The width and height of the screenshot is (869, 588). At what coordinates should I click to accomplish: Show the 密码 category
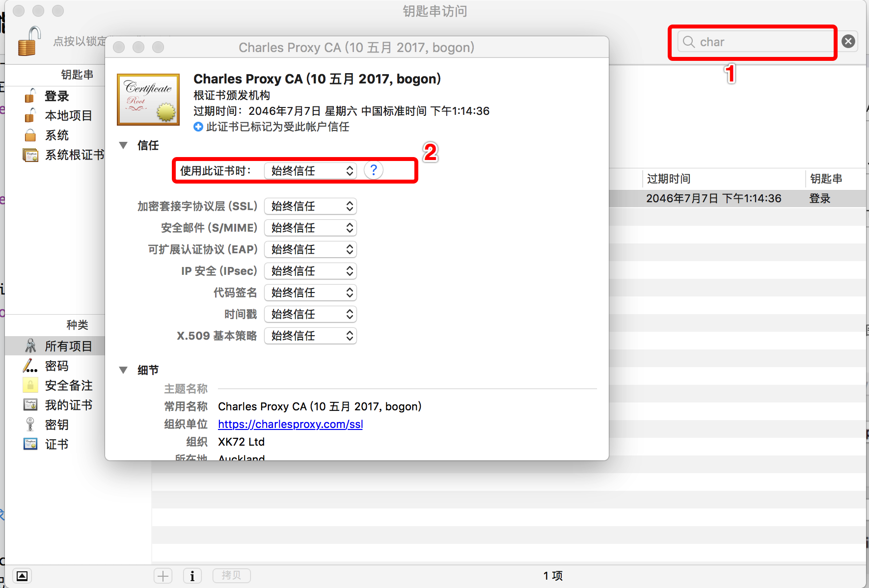tap(57, 366)
